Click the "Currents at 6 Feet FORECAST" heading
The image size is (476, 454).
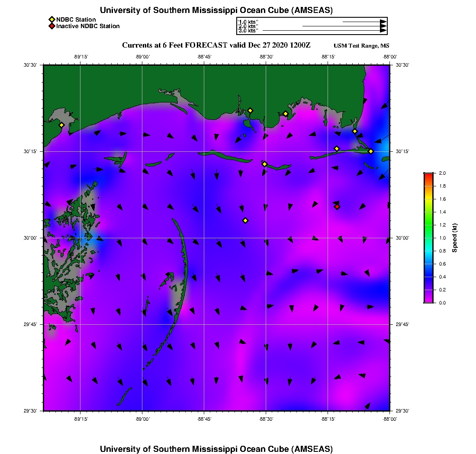(x=216, y=45)
